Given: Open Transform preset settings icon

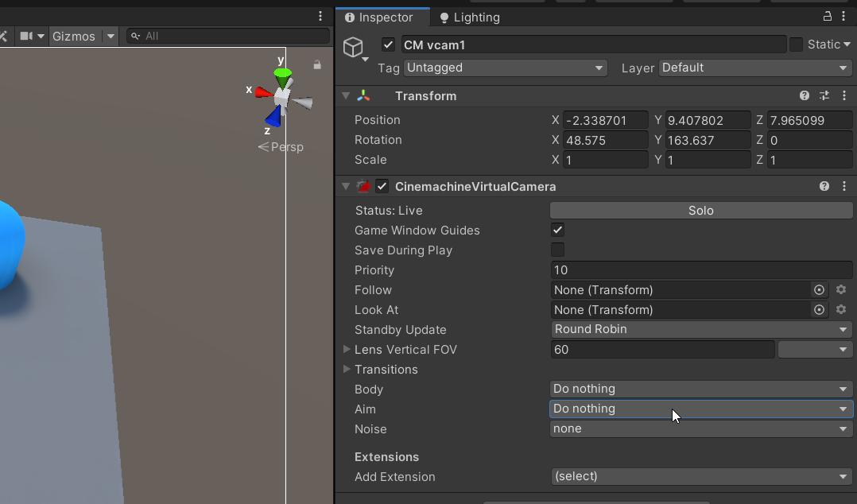Looking at the screenshot, I should pos(824,96).
